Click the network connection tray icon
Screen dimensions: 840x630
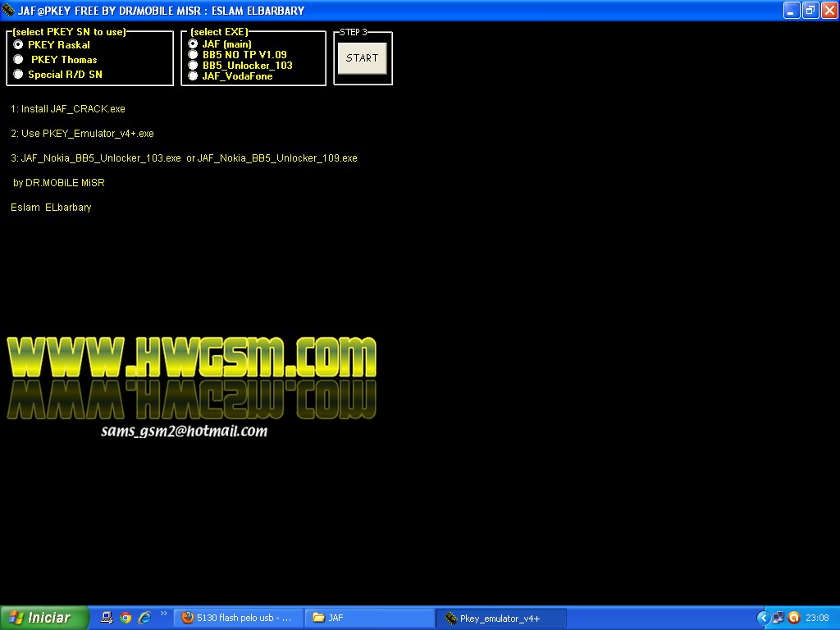pos(778,618)
